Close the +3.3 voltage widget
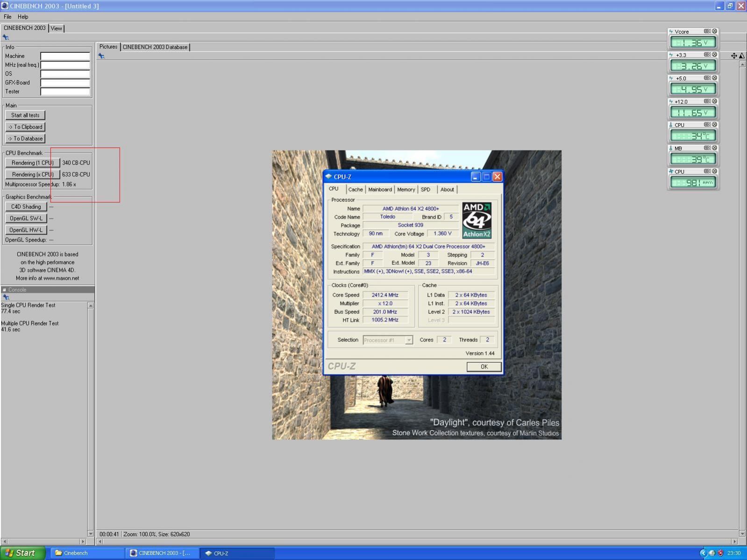 coord(714,55)
